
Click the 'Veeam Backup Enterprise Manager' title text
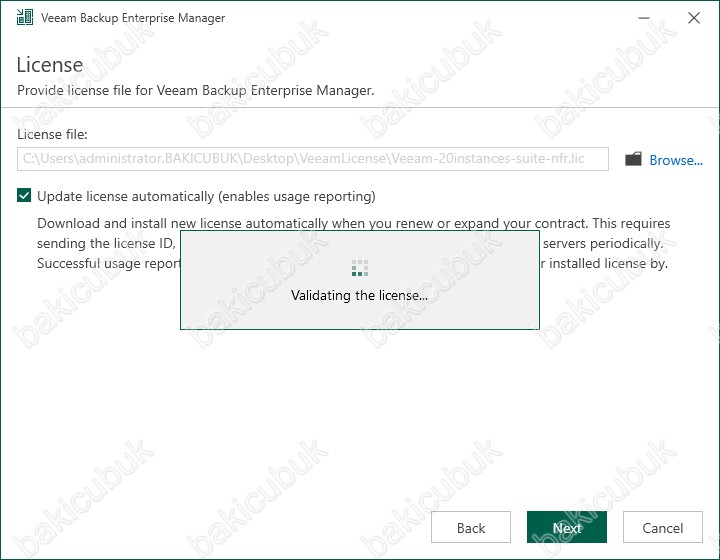click(x=133, y=18)
